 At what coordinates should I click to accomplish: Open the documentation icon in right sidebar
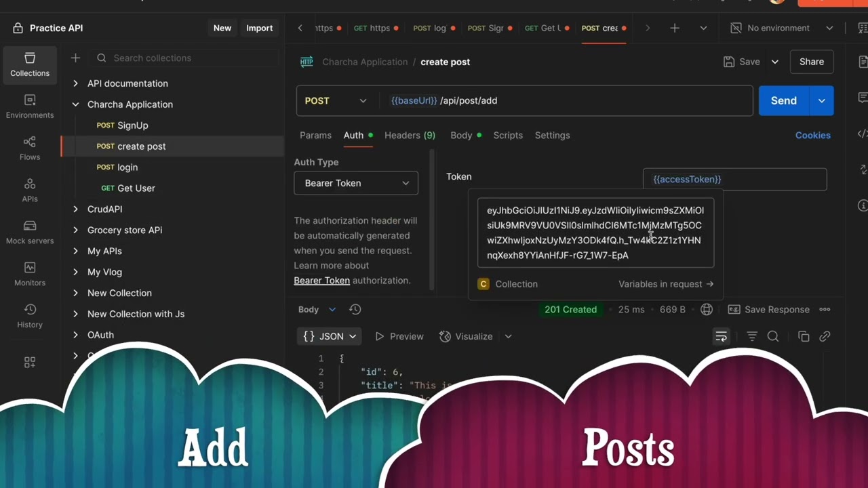tap(863, 62)
